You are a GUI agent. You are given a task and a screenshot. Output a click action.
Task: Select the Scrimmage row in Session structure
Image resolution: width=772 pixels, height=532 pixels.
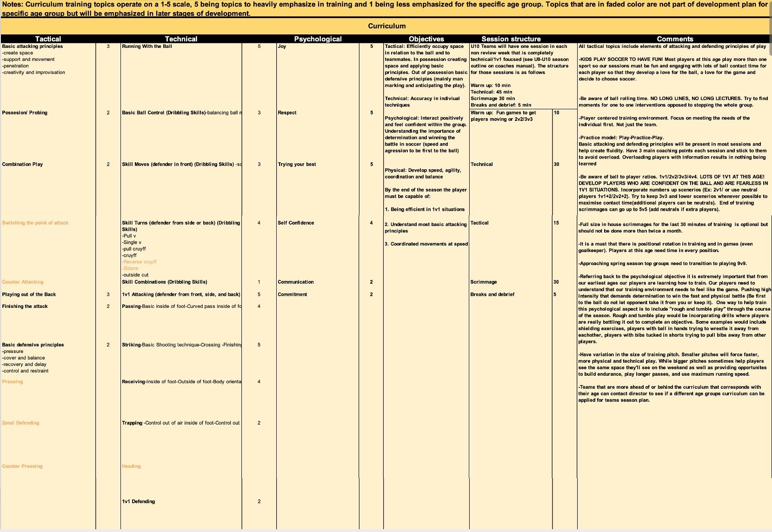tap(484, 282)
